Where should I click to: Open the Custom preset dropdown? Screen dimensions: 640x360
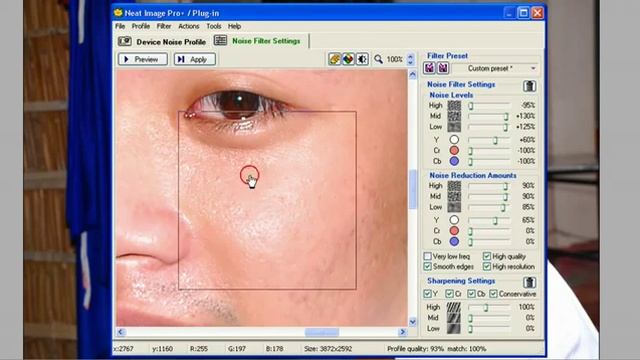pyautogui.click(x=496, y=69)
